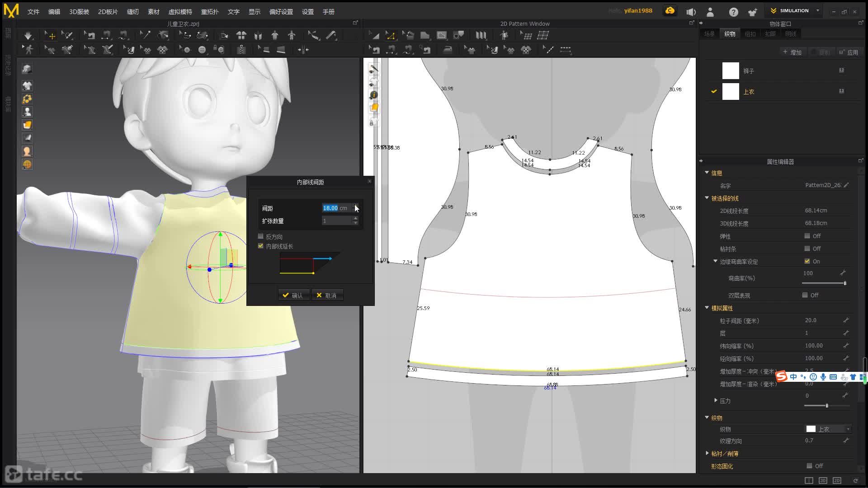868x488 pixels.
Task: Expand the 粘衬／削薄 section
Action: pos(707,453)
